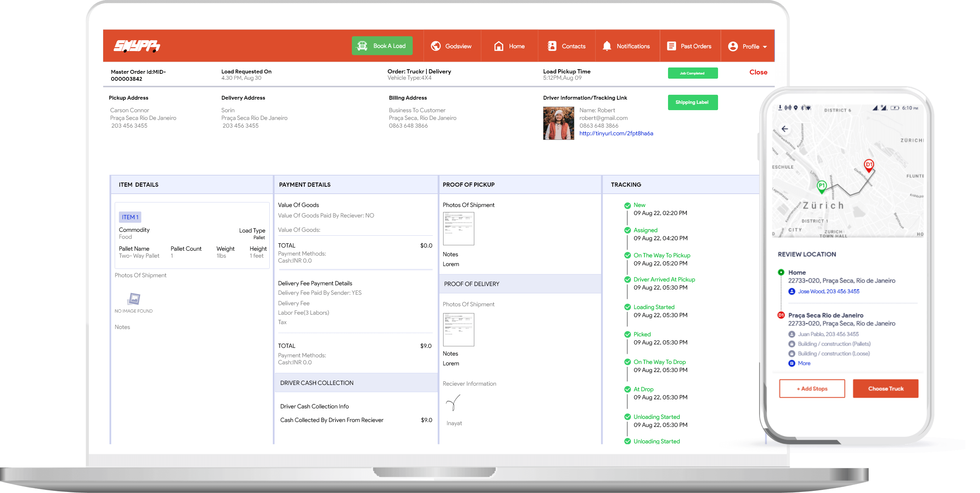Click the Job Completed status button
The width and height of the screenshot is (980, 493).
pos(693,73)
